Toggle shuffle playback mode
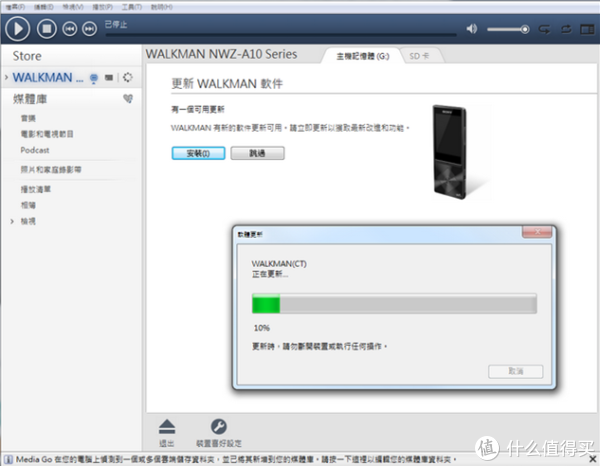The width and height of the screenshot is (600, 466). click(x=544, y=29)
